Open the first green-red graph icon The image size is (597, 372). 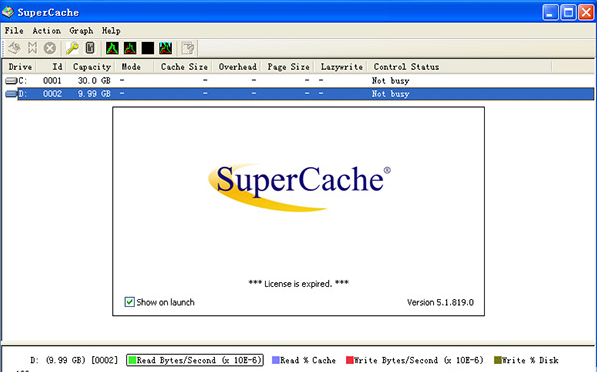(112, 48)
